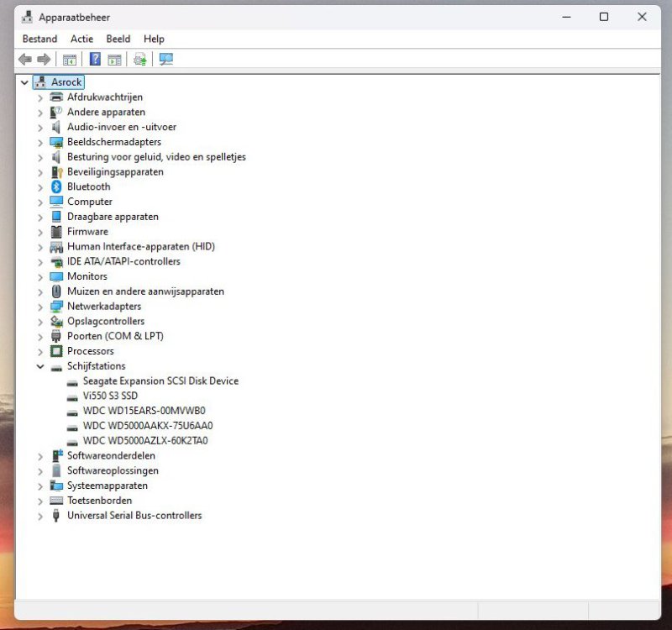Click the update driver toolbar icon
Image resolution: width=672 pixels, height=630 pixels.
[140, 59]
